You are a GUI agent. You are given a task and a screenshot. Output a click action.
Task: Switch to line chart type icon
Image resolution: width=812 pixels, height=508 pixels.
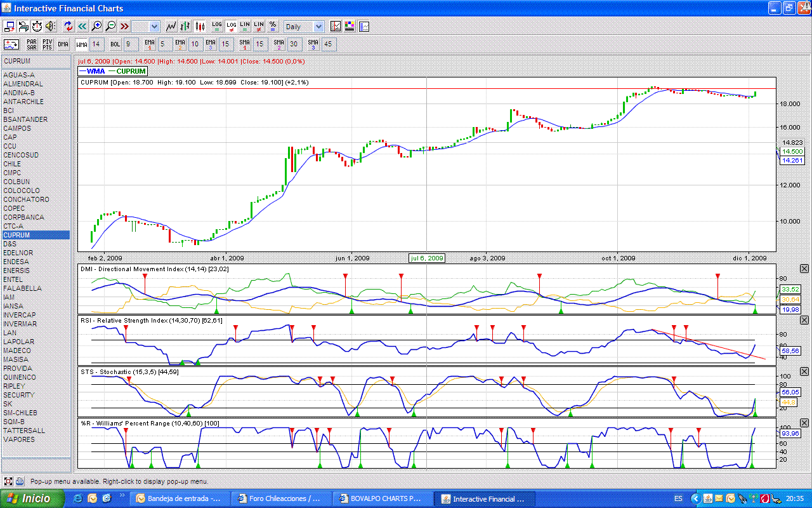pos(171,27)
